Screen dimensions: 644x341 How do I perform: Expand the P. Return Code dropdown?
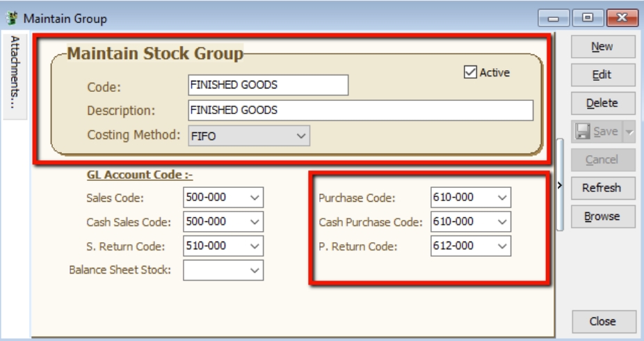pyautogui.click(x=503, y=245)
